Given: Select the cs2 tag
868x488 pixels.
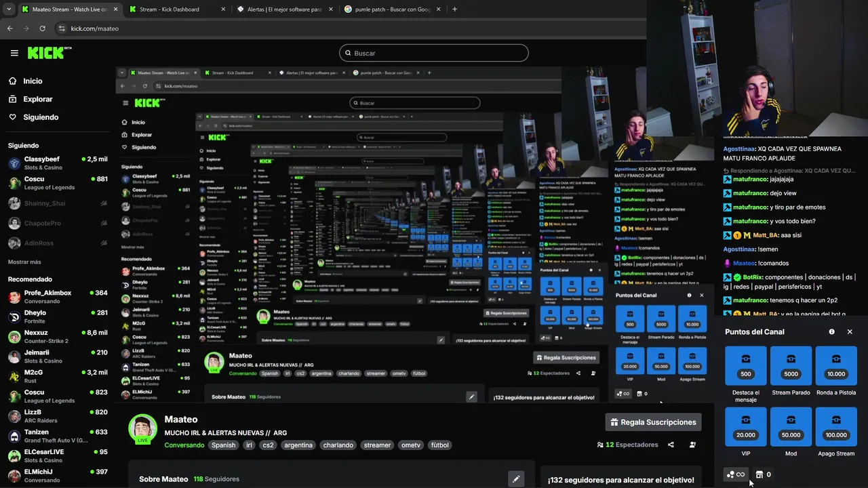Looking at the screenshot, I should pyautogui.click(x=268, y=445).
